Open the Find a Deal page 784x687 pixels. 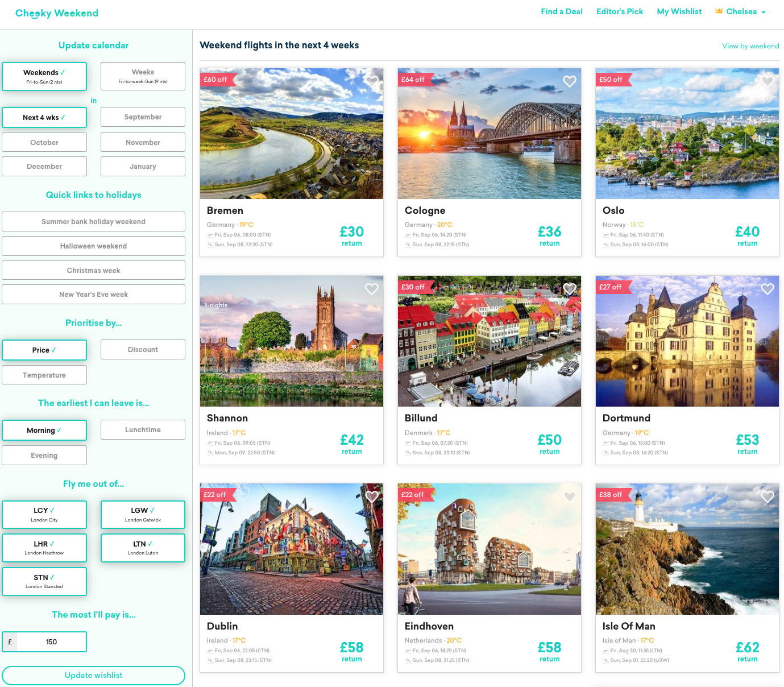pyautogui.click(x=561, y=11)
